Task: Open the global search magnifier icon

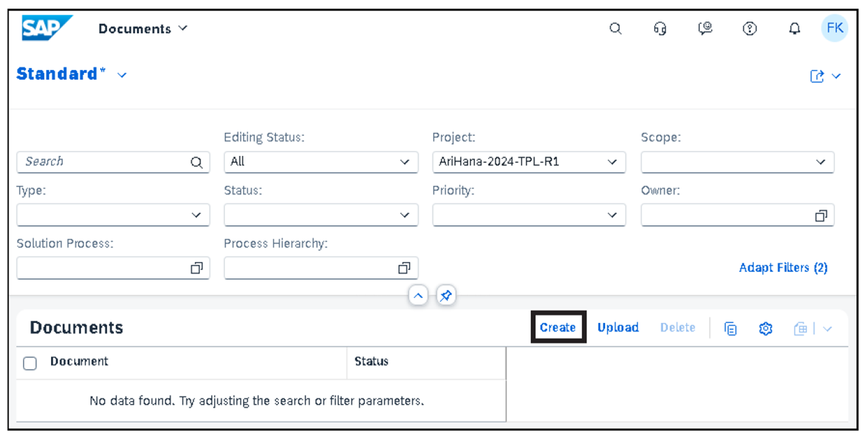Action: (x=616, y=28)
